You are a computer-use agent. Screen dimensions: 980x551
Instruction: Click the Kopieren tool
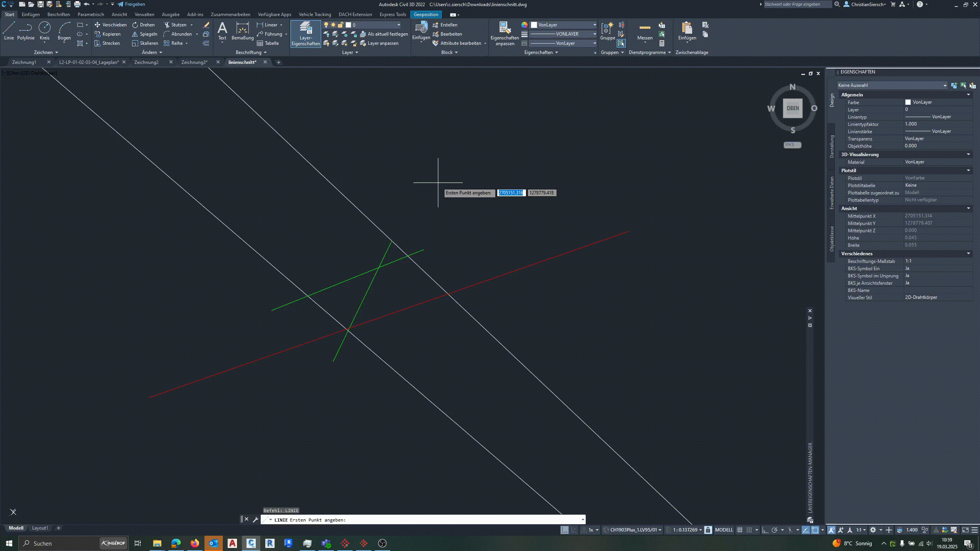click(108, 34)
